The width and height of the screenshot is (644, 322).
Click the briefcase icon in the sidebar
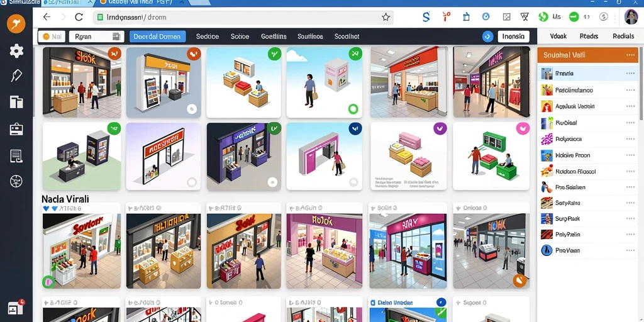16,129
